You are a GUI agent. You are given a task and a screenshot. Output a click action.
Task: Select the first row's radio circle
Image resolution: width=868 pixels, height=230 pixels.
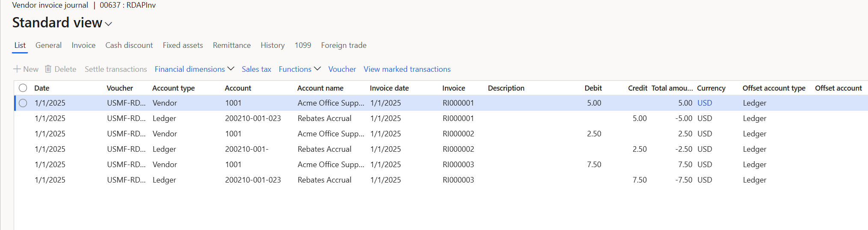pyautogui.click(x=23, y=103)
